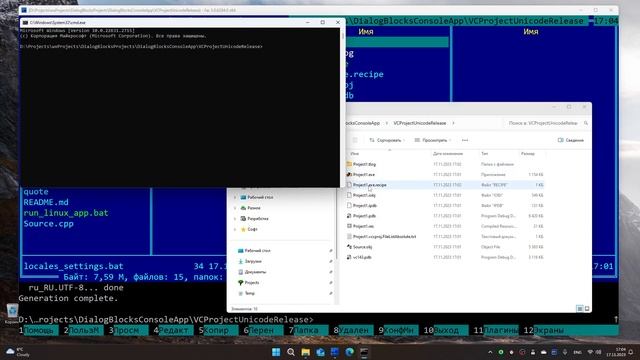The width and height of the screenshot is (640, 360).
Task: Select Source.obj file icon in Explorer
Action: pyautogui.click(x=349, y=247)
